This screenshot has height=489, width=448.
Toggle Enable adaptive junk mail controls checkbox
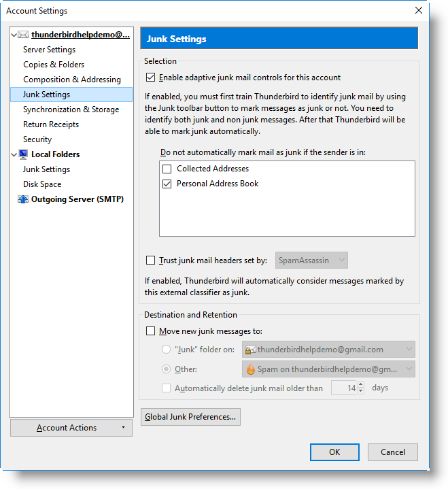pos(151,78)
